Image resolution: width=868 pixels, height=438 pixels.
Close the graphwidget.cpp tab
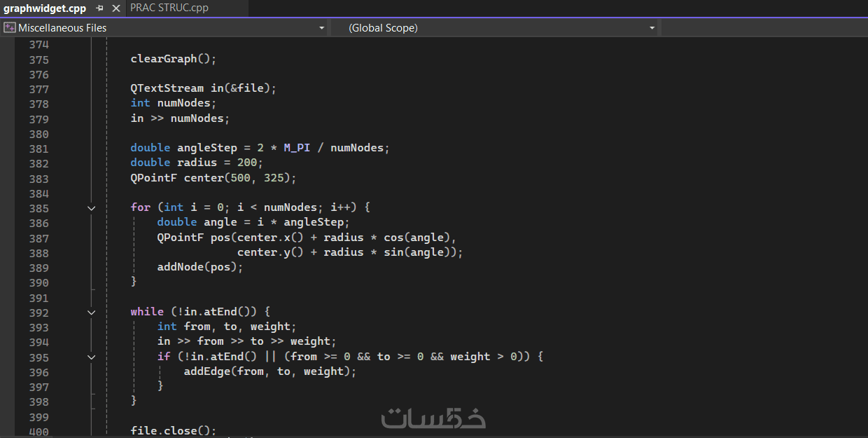click(116, 8)
